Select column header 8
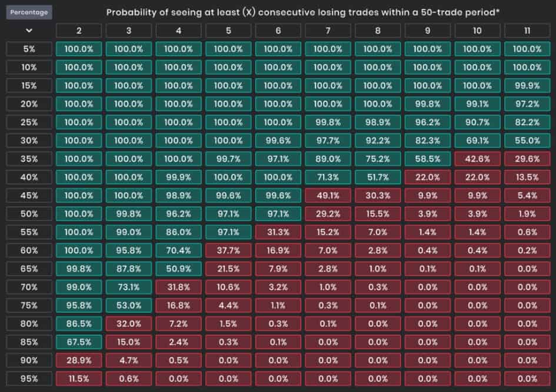Viewport: 556px width, 392px height. click(378, 30)
